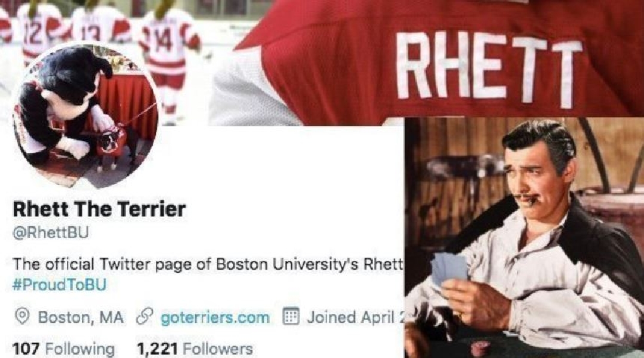
Task: Open the goterriers.com website link
Action: (x=215, y=317)
